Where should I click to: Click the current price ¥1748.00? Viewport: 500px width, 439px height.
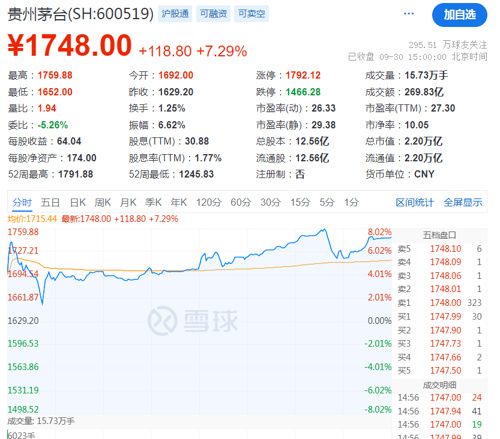tap(70, 45)
